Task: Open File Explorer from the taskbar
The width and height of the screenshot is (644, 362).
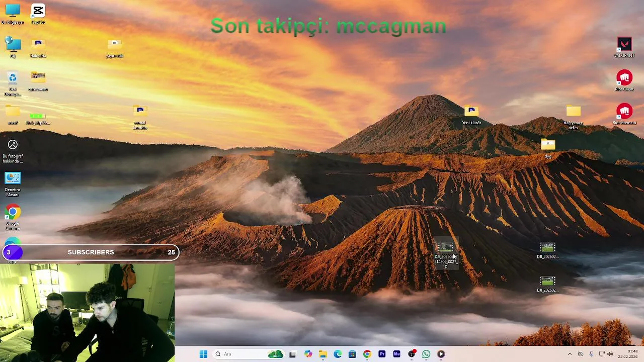Action: click(323, 354)
